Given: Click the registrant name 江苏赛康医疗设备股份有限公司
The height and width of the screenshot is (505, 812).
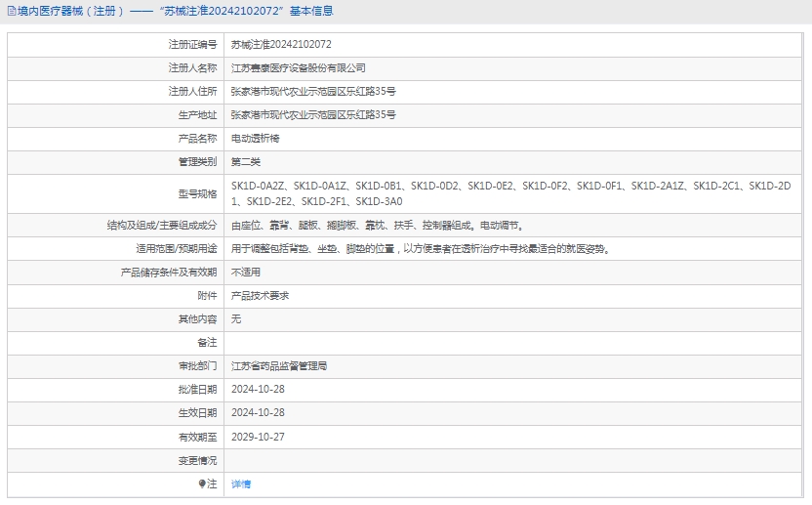Looking at the screenshot, I should tap(299, 68).
